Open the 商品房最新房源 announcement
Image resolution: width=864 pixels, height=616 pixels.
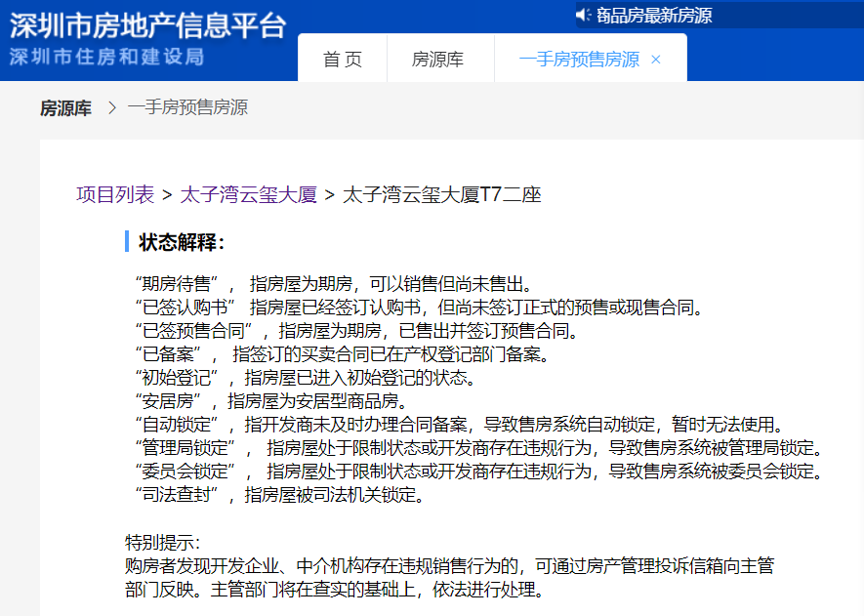coord(654,16)
